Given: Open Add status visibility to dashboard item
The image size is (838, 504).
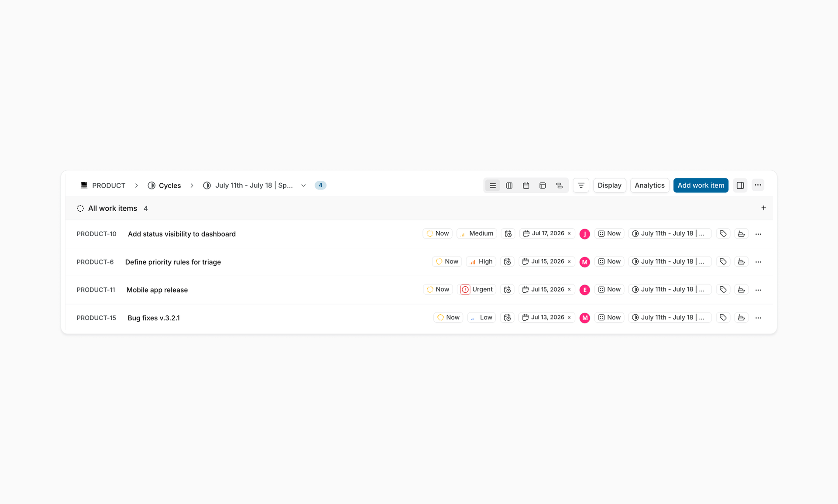Looking at the screenshot, I should click(182, 234).
